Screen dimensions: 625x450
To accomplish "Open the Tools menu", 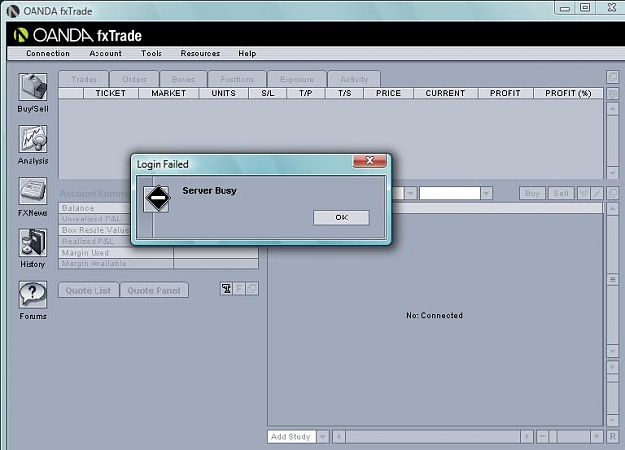I will (x=151, y=53).
